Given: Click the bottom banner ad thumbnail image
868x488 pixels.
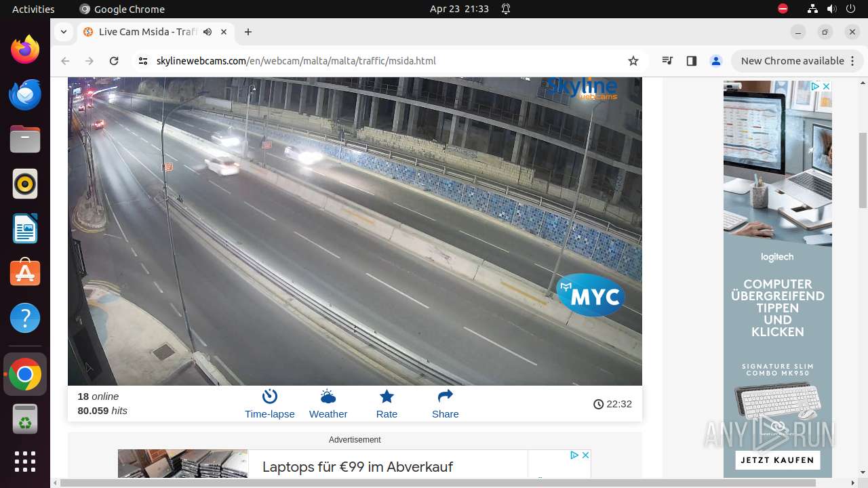Looking at the screenshot, I should 182,464.
